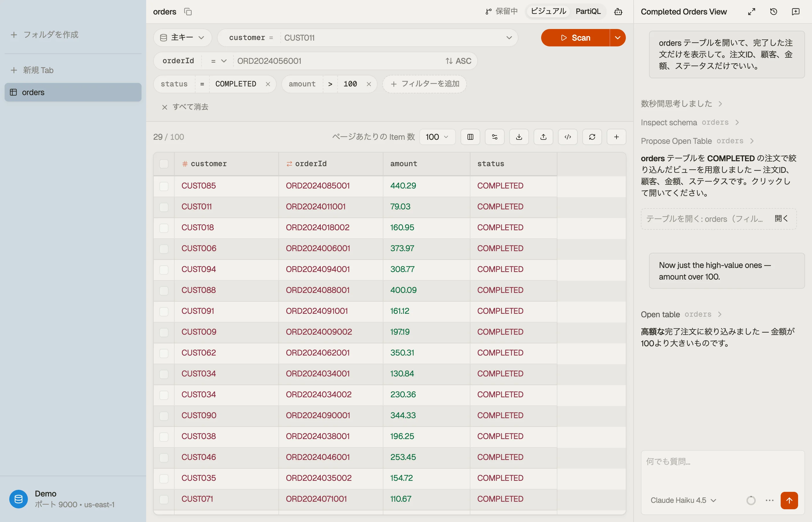Show the generated code icon
Screen dimensions: 812x522
pyautogui.click(x=568, y=137)
